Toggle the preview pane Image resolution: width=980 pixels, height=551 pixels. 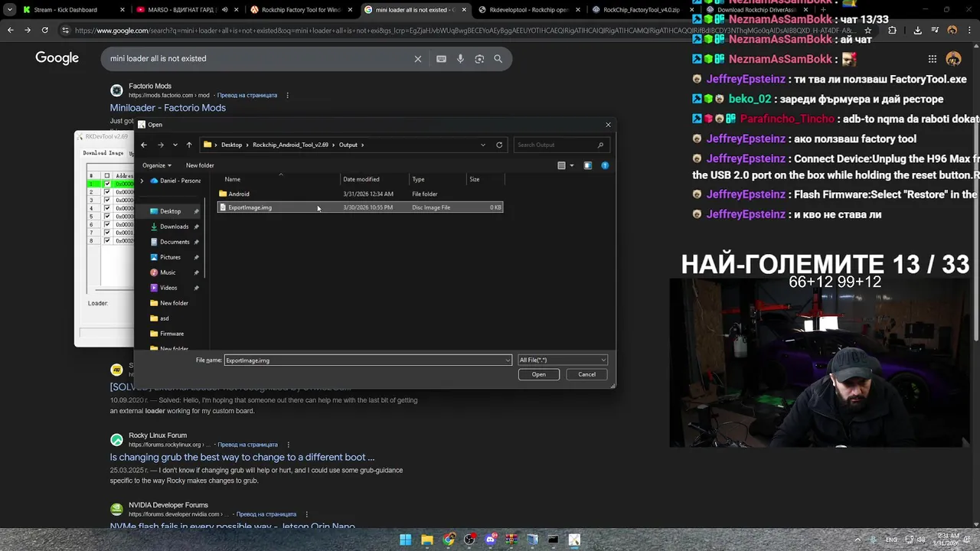pyautogui.click(x=588, y=165)
